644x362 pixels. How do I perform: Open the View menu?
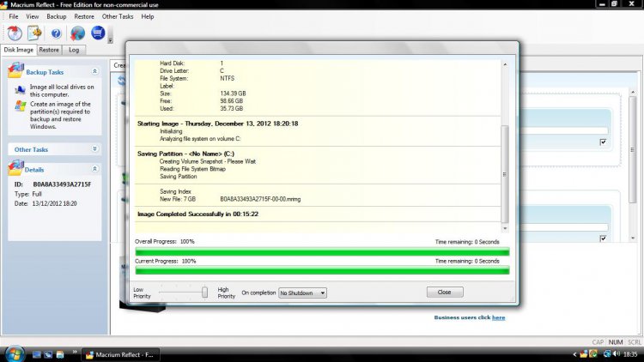pyautogui.click(x=33, y=16)
